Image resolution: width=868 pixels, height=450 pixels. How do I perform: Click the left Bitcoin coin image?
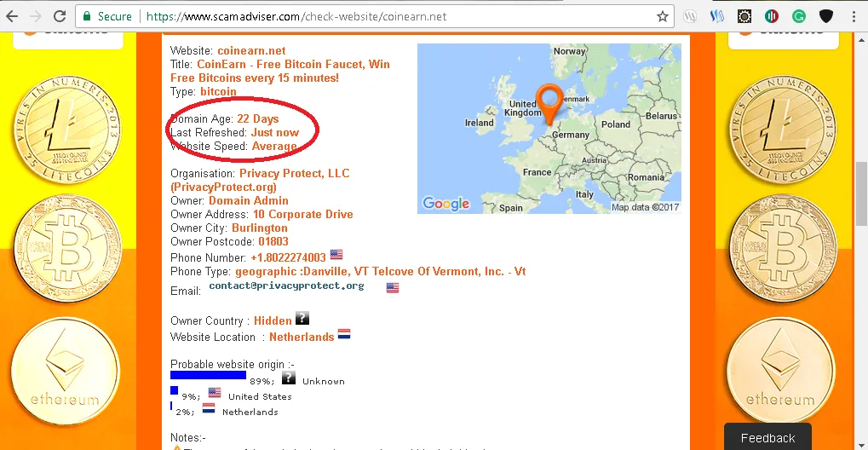[x=67, y=248]
